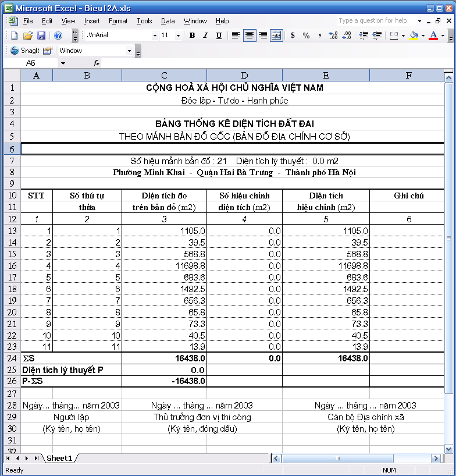Create a new workbook with the New icon

point(15,35)
